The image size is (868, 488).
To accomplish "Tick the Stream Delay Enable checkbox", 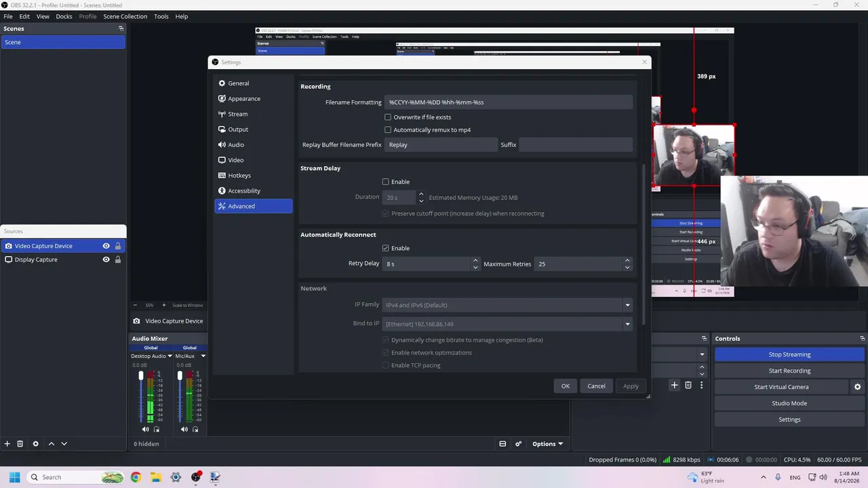I will (x=386, y=182).
